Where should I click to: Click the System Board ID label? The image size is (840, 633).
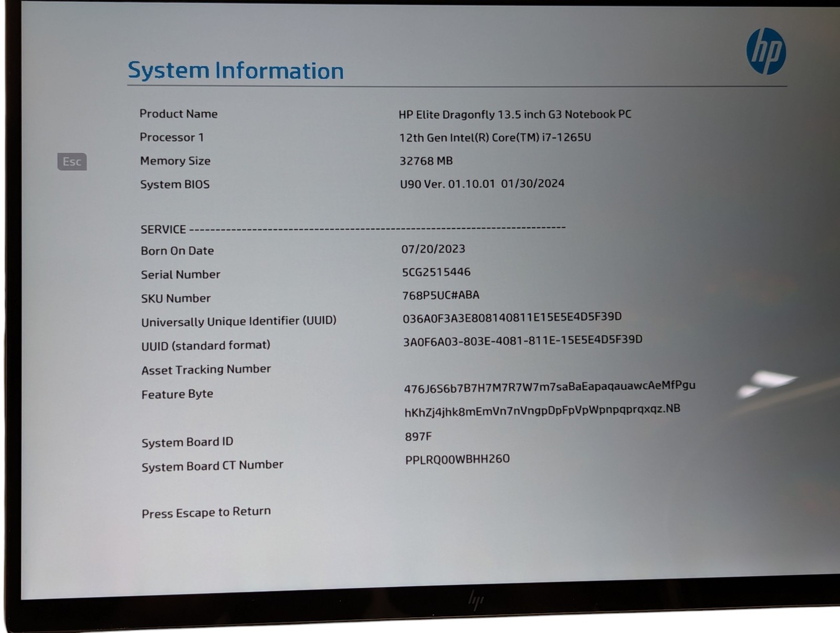pos(187,442)
